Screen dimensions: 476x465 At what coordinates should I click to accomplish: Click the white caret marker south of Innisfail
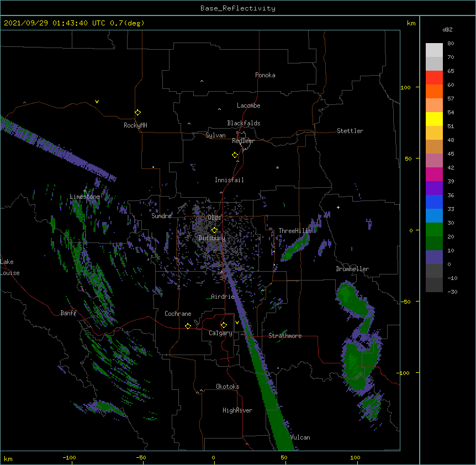tap(221, 193)
